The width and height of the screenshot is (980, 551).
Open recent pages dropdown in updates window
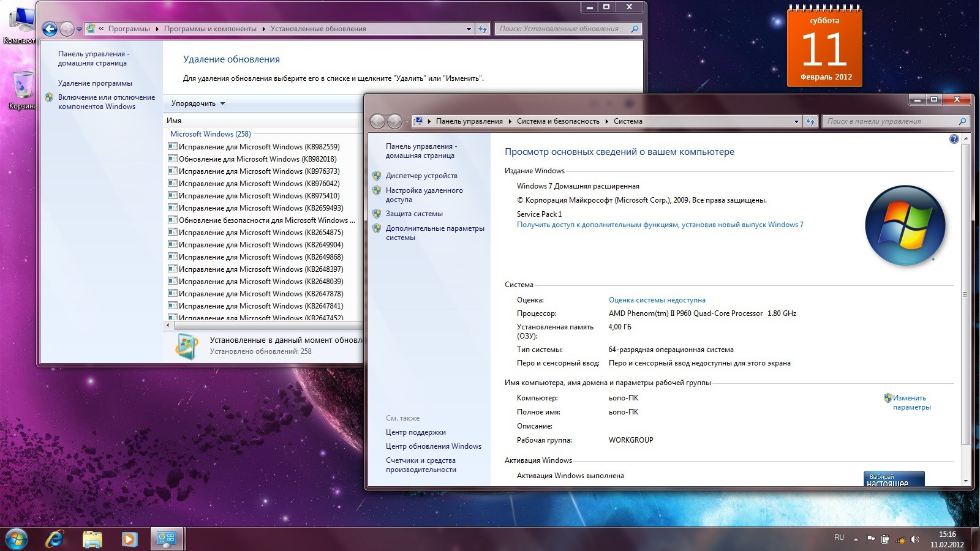pos(79,29)
